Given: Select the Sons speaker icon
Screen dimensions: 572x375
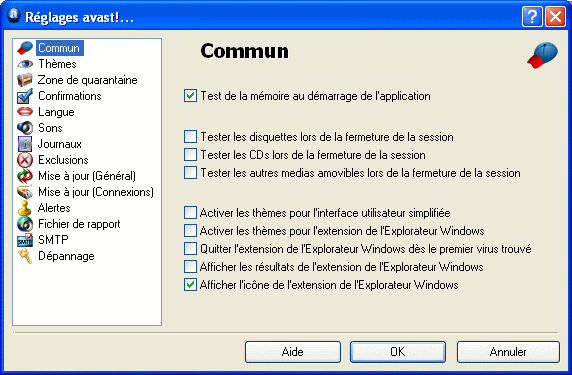Looking at the screenshot, I should click(x=25, y=128).
